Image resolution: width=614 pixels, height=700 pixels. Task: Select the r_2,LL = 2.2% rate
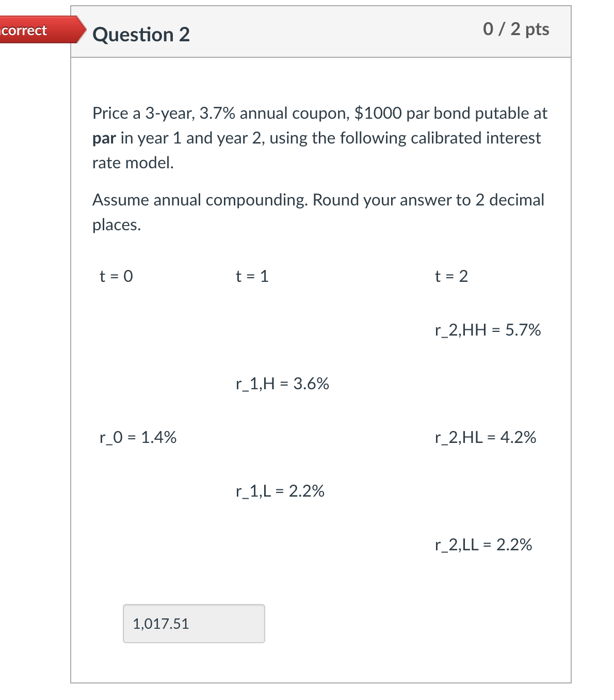tap(483, 545)
